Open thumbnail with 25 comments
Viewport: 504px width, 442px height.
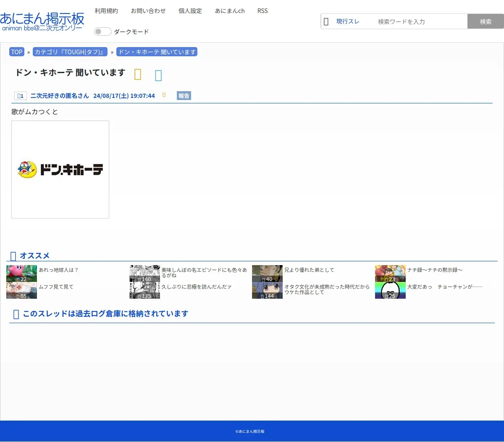(390, 290)
